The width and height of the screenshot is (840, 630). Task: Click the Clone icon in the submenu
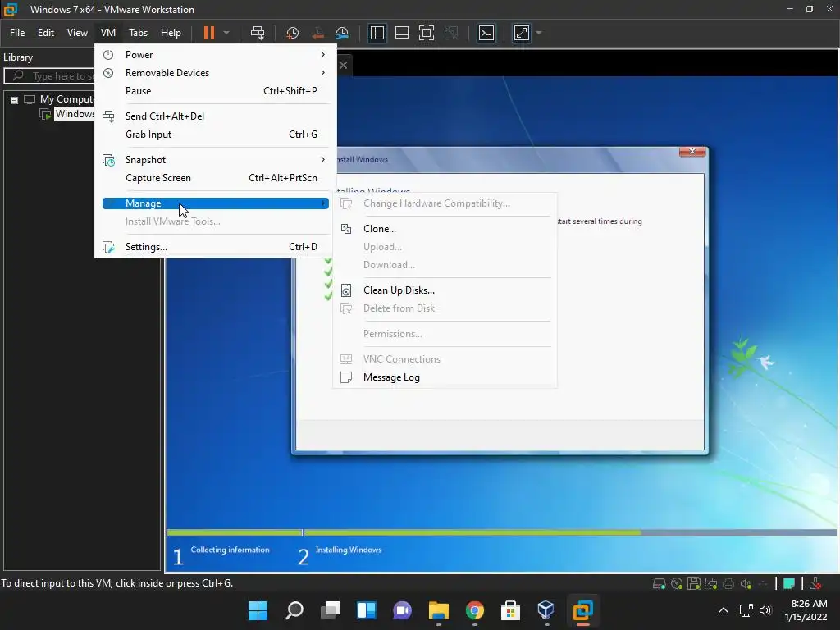pos(347,229)
